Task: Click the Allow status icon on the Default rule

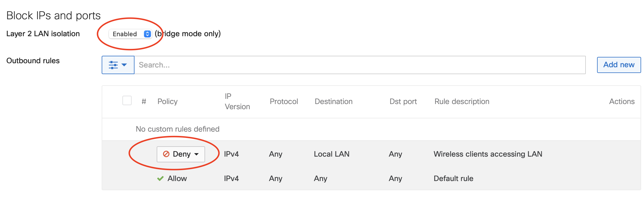Action: click(160, 178)
